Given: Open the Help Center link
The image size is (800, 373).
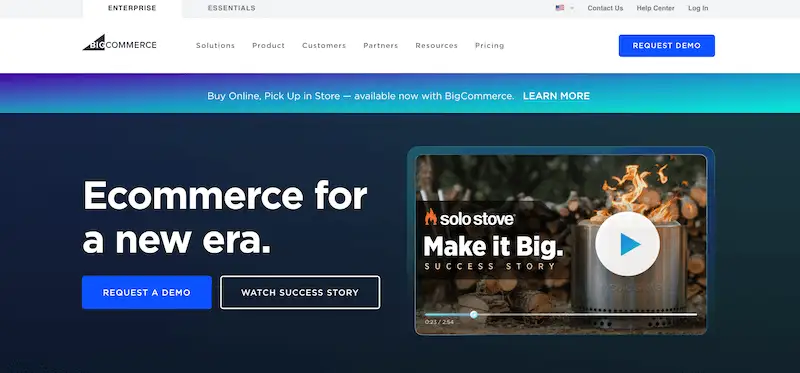Looking at the screenshot, I should point(655,8).
